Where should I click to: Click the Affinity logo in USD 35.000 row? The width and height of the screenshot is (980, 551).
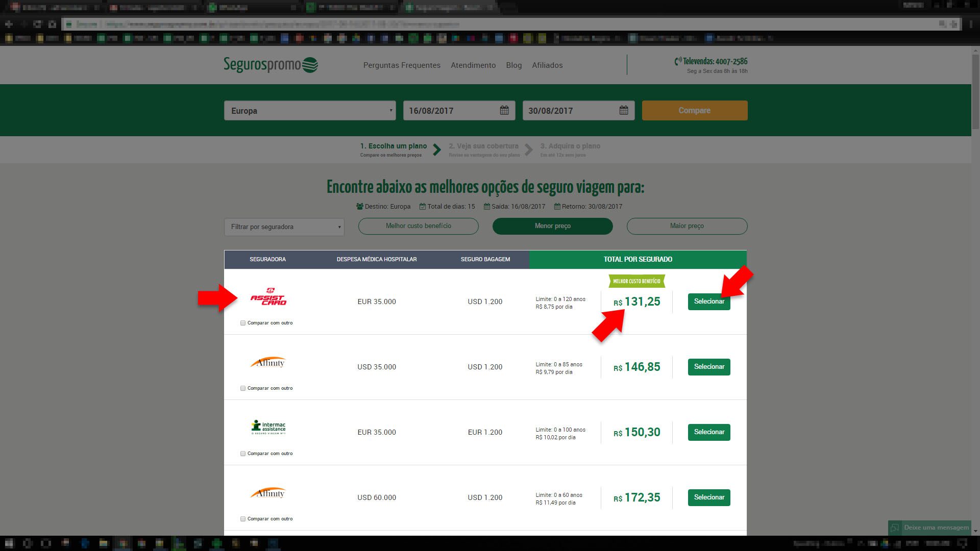(x=268, y=362)
